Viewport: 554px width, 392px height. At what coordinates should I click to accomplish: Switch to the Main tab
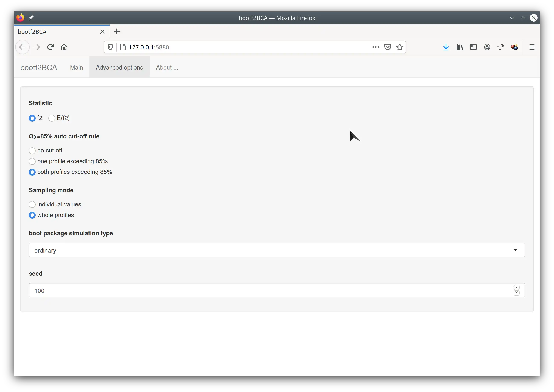(76, 67)
